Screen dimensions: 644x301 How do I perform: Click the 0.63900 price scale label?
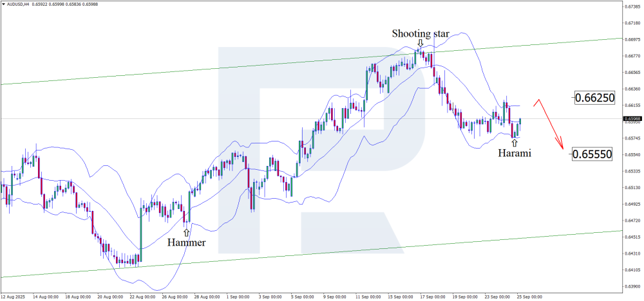[631, 286]
